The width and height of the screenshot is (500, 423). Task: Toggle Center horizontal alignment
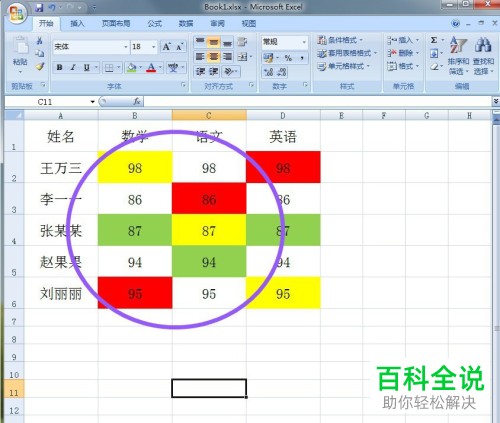(x=213, y=57)
